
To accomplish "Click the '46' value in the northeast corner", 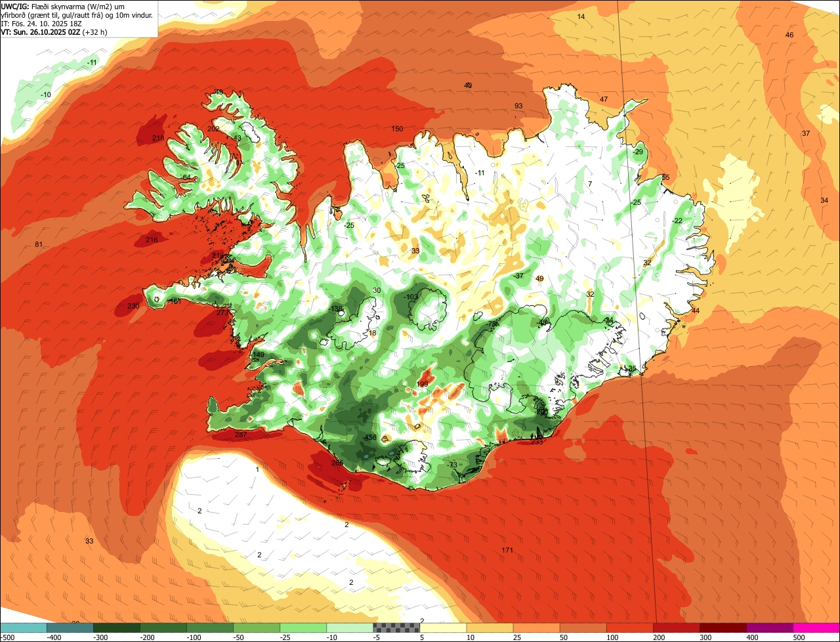I will [x=789, y=35].
